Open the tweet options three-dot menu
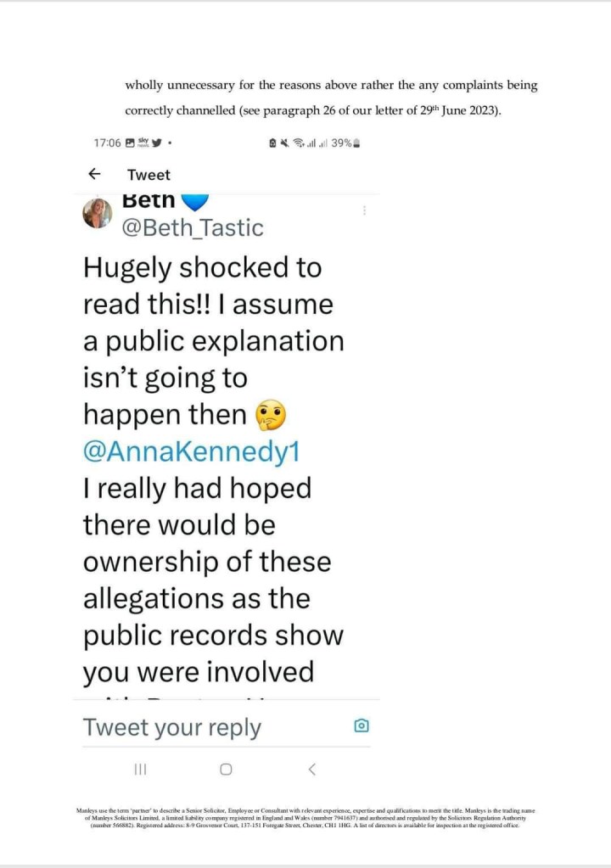The height and width of the screenshot is (868, 611). 364,210
